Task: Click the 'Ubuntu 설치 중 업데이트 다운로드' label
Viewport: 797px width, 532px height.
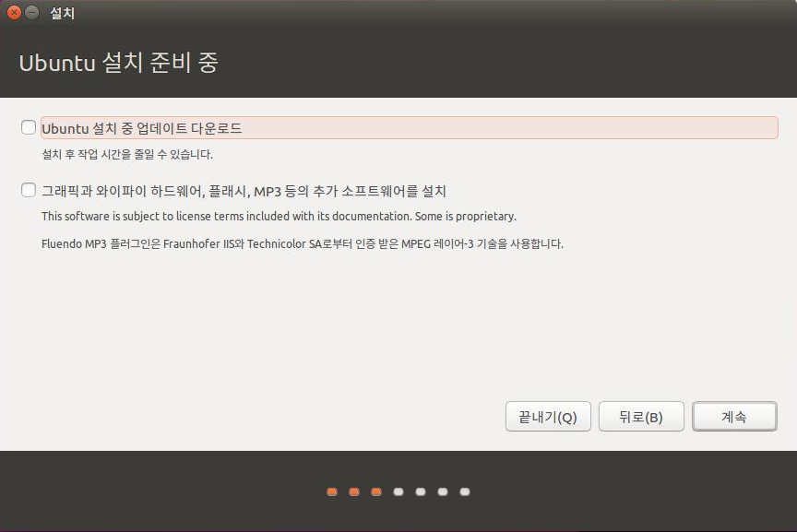Action: pyautogui.click(x=142, y=128)
